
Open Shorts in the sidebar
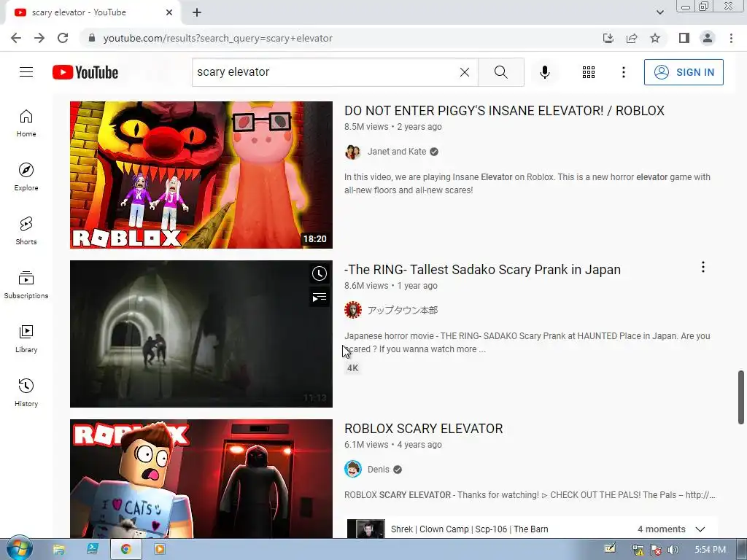pyautogui.click(x=26, y=231)
